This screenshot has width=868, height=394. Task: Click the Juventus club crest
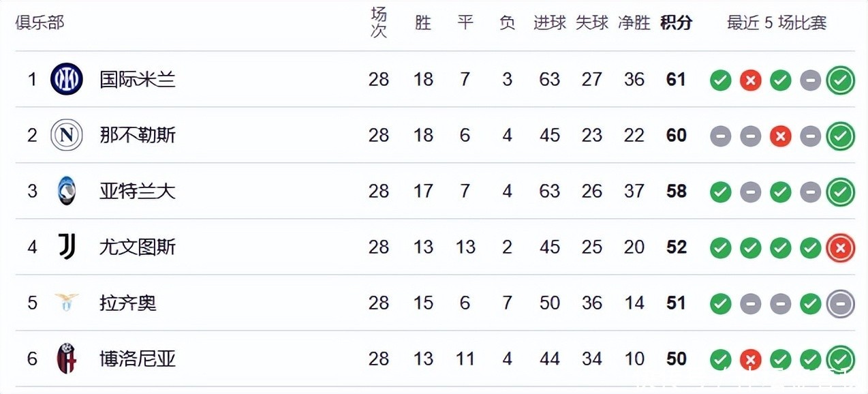click(x=67, y=247)
